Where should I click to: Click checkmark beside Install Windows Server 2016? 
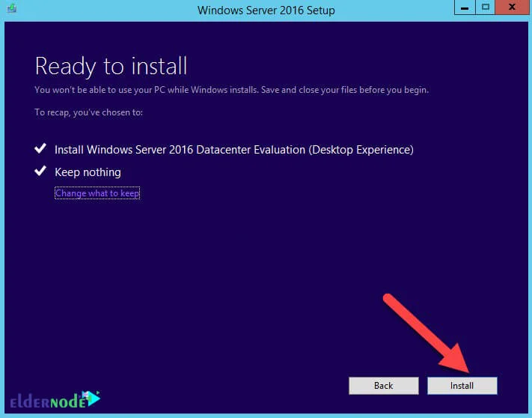click(40, 150)
